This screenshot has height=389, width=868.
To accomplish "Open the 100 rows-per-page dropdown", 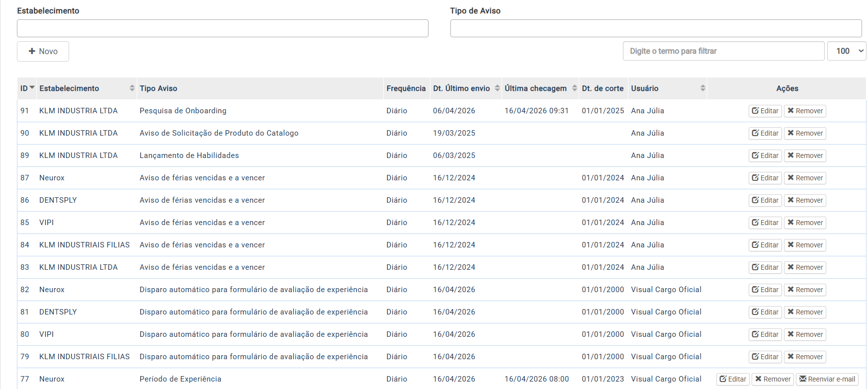I will pos(846,51).
